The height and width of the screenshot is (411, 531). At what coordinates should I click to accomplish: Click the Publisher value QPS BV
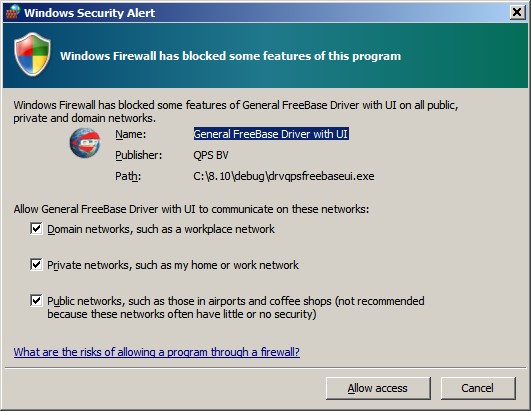coord(211,155)
